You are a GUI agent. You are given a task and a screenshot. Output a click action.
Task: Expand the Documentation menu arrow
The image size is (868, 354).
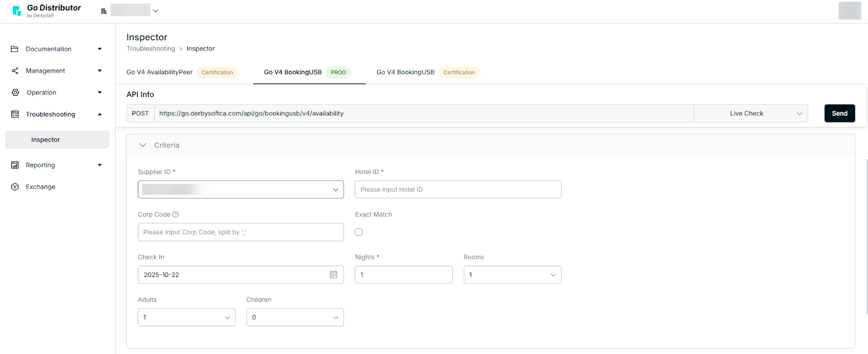100,49
